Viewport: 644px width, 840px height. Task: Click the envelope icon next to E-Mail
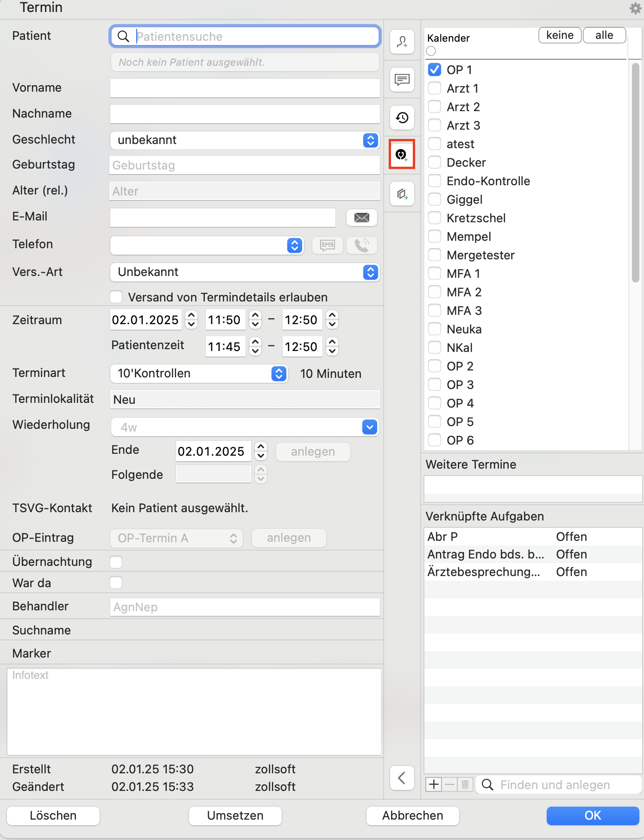click(x=362, y=218)
